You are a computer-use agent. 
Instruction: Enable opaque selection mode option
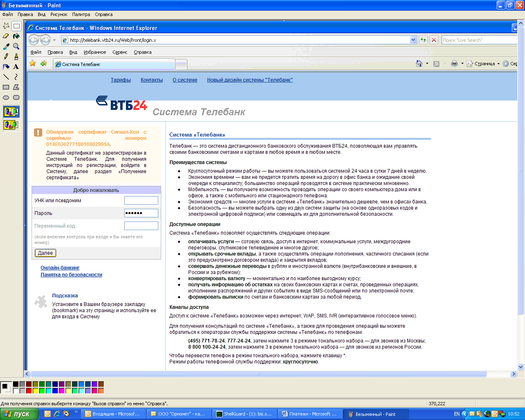tap(11, 112)
